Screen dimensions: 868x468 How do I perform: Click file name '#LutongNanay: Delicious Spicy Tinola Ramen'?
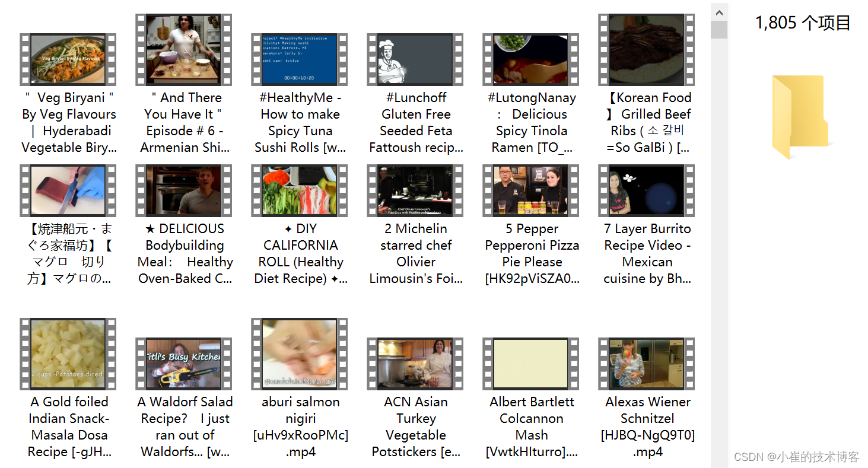(x=532, y=123)
